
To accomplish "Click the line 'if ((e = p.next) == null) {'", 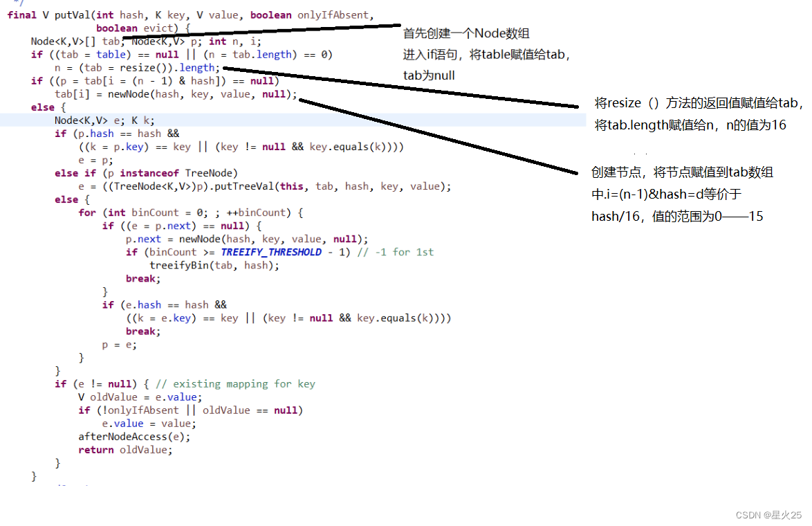I will (182, 226).
